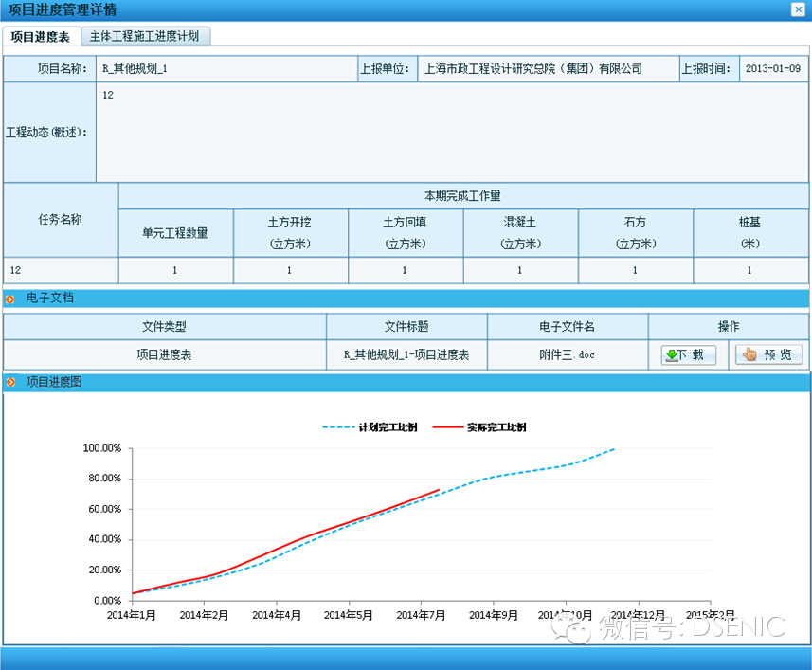Click the 下载 button for 附件三.doc
The image size is (812, 670).
[x=688, y=355]
